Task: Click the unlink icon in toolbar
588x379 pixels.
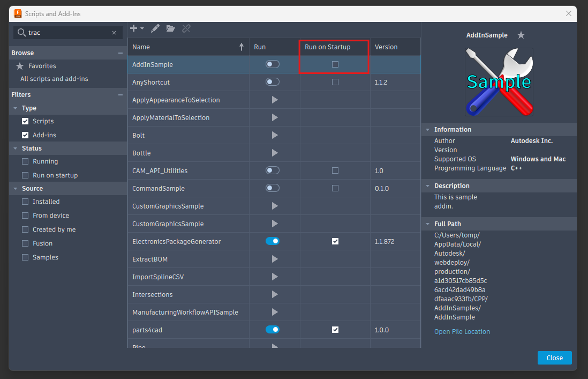Action: (186, 28)
